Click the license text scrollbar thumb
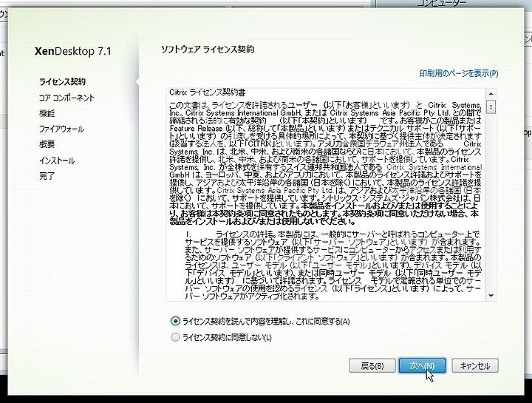 click(491, 107)
